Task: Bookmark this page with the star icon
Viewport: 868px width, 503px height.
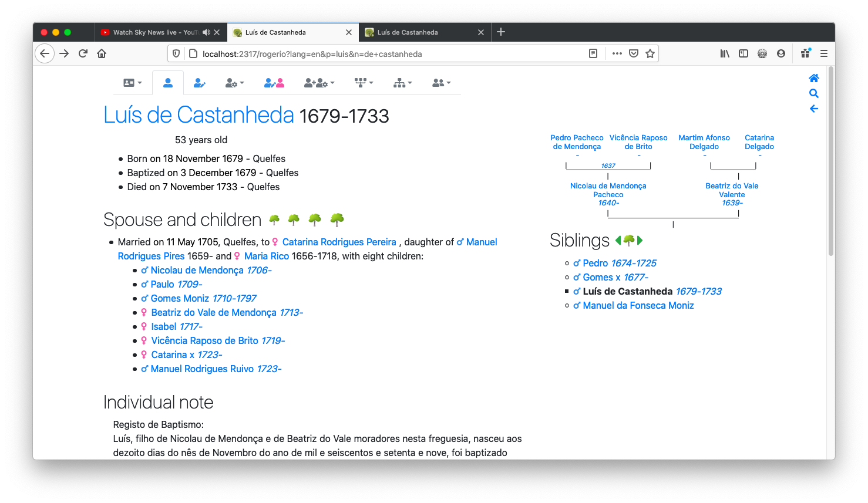Action: pos(650,53)
